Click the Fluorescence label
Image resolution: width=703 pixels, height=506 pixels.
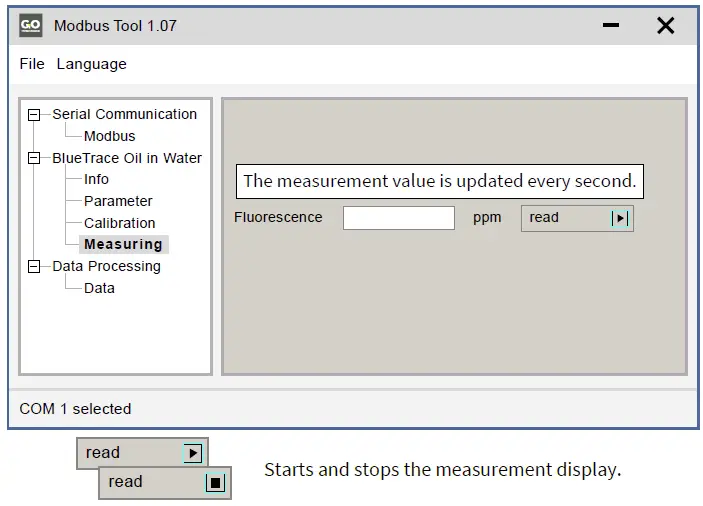[278, 217]
